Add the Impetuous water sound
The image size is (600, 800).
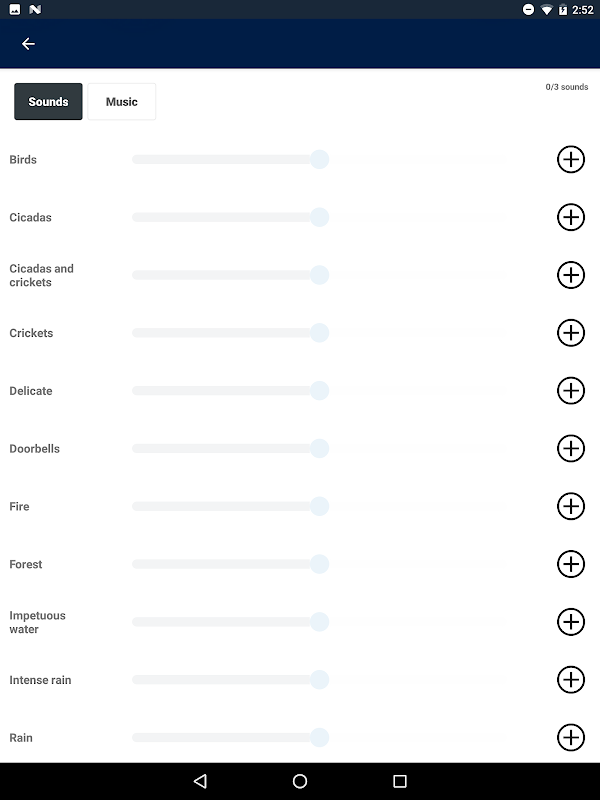(570, 622)
